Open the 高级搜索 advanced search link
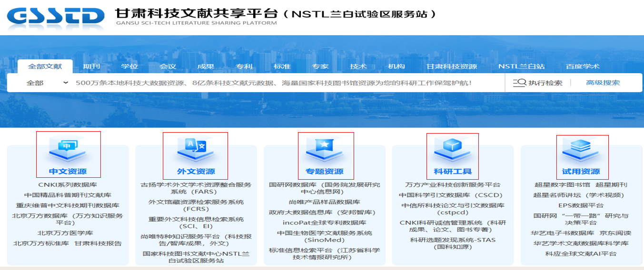 (603, 83)
